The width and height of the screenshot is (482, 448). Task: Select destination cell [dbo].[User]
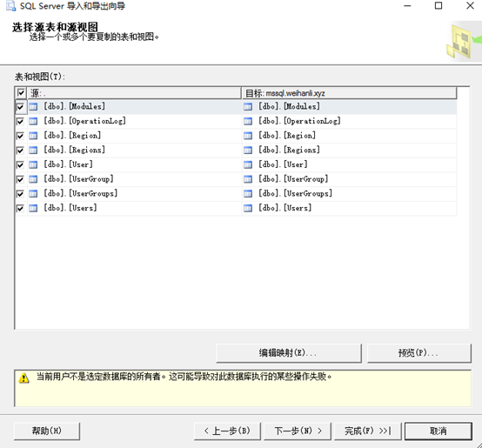349,164
